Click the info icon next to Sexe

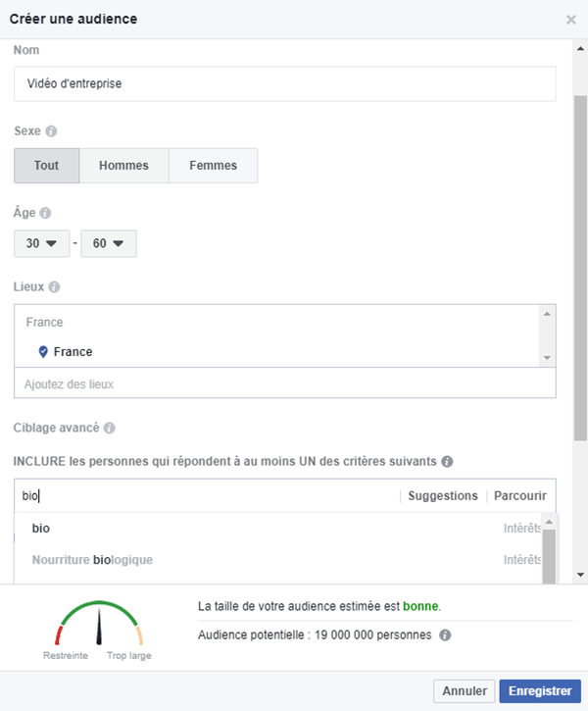pos(51,130)
